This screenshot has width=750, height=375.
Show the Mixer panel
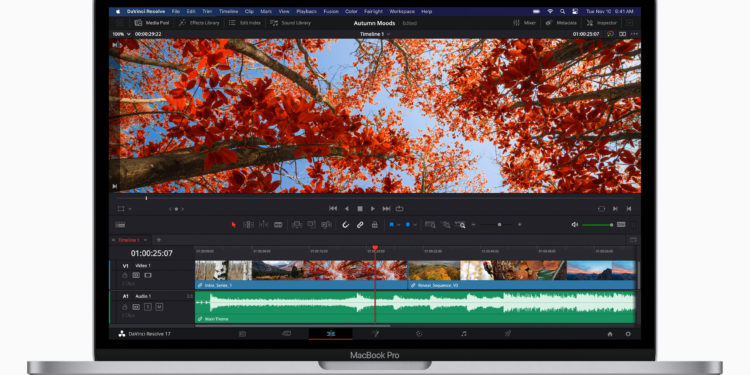[x=524, y=22]
